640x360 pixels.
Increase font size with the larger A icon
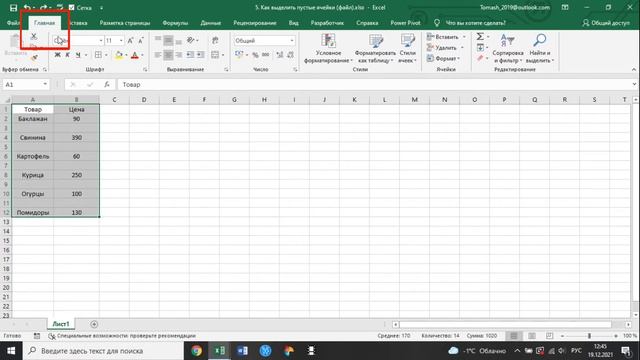pyautogui.click(x=130, y=40)
